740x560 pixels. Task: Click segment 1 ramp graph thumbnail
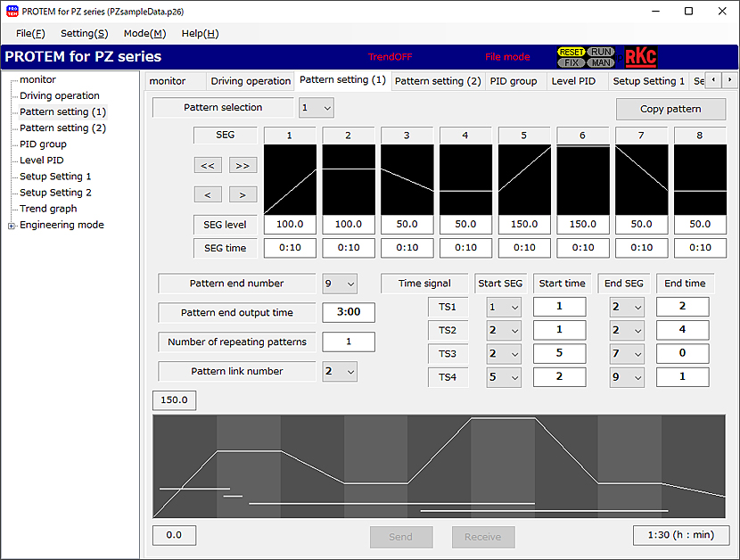click(290, 179)
